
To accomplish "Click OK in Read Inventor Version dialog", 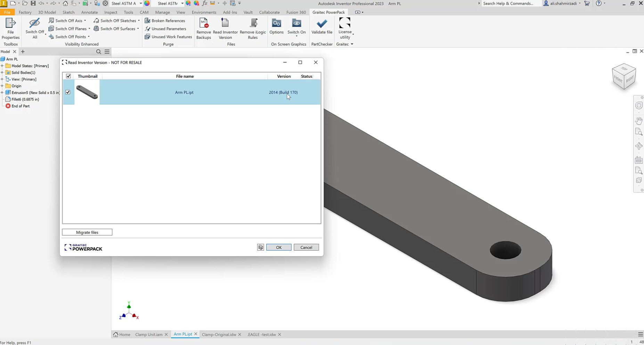I will [279, 247].
